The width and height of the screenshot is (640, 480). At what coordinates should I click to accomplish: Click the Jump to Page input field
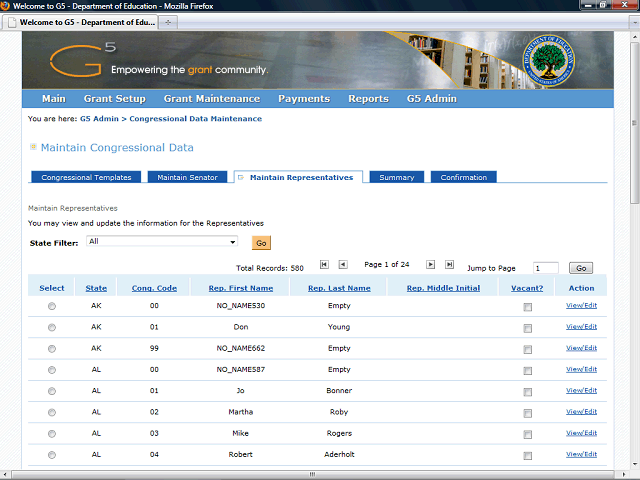click(x=546, y=268)
